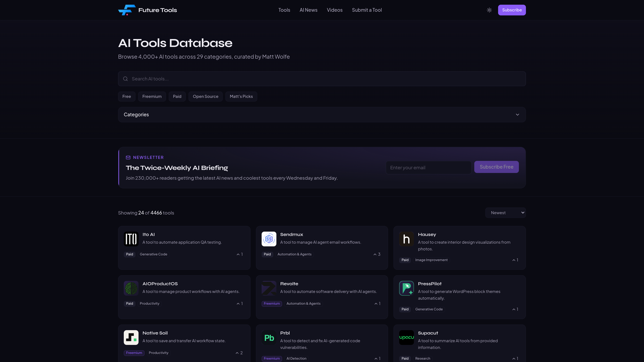Open the PressPilot title link
This screenshot has width=644, height=362.
tap(430, 284)
